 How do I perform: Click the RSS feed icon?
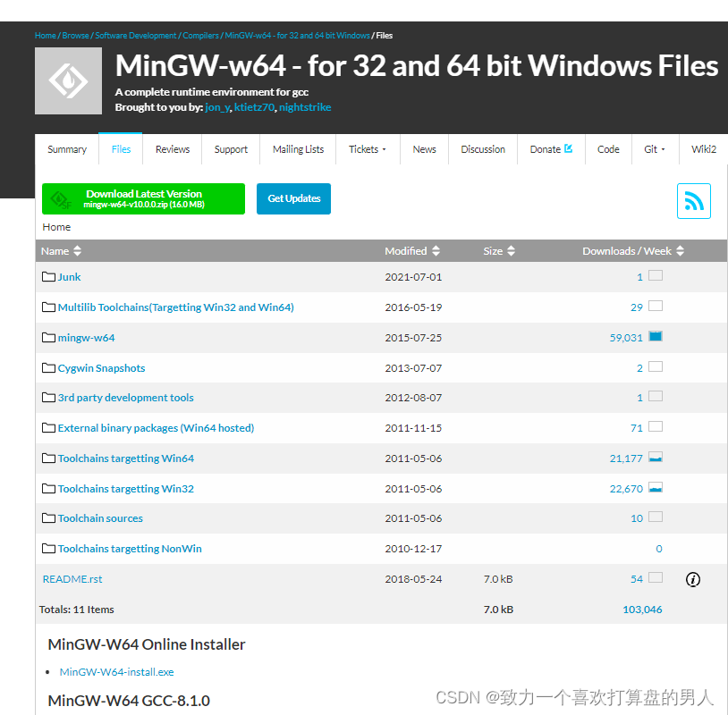694,201
